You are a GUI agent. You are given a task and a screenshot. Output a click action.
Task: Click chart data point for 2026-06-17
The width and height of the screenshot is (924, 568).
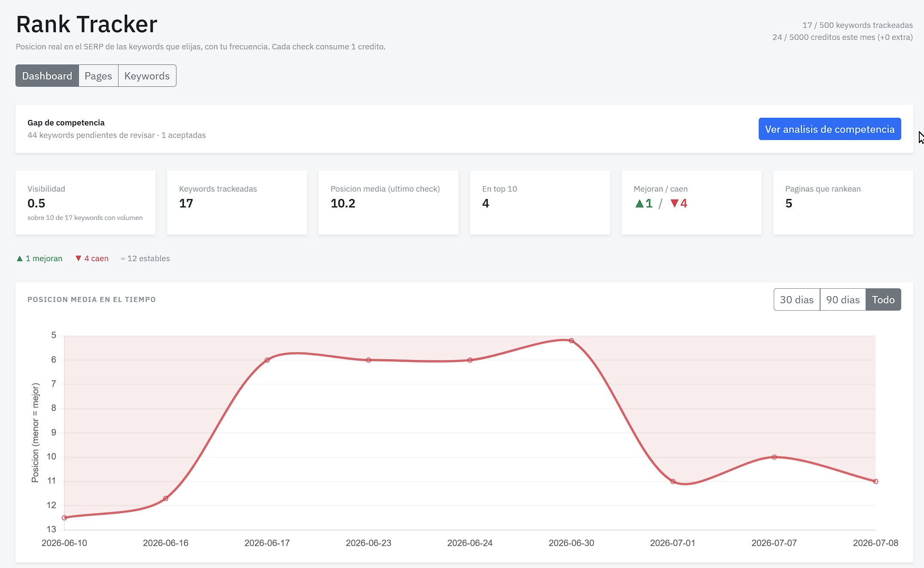267,360
